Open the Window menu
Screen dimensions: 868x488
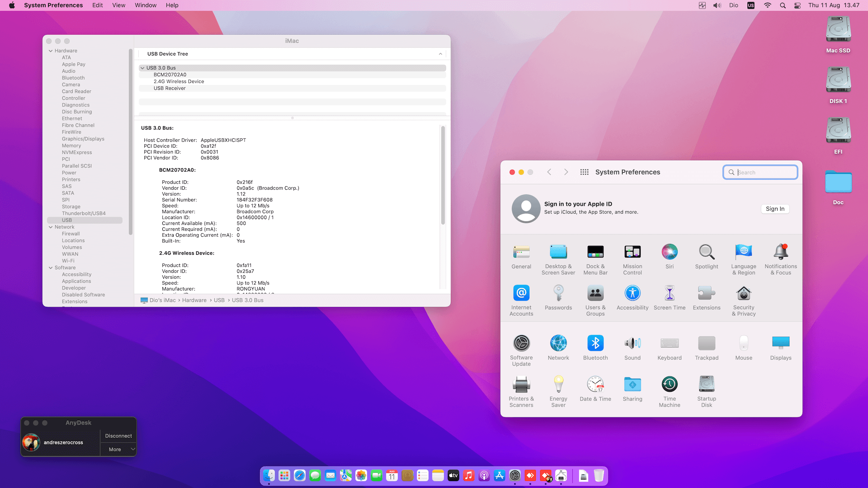[146, 5]
